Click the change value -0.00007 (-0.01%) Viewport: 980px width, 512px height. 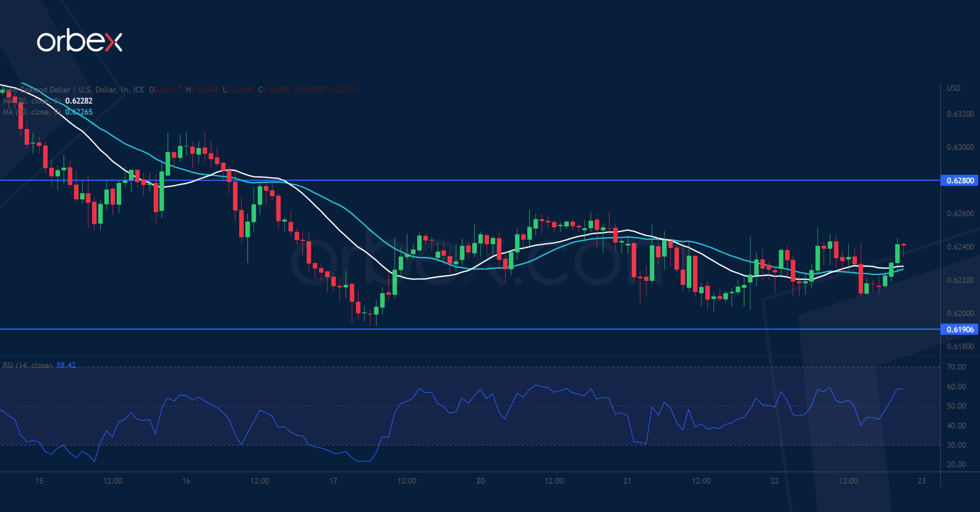(x=325, y=90)
